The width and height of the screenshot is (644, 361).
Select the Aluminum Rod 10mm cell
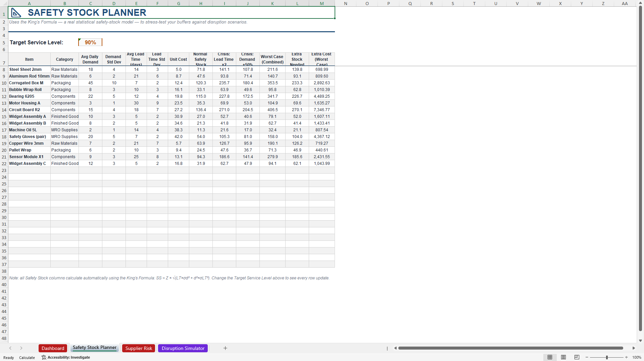pyautogui.click(x=29, y=76)
